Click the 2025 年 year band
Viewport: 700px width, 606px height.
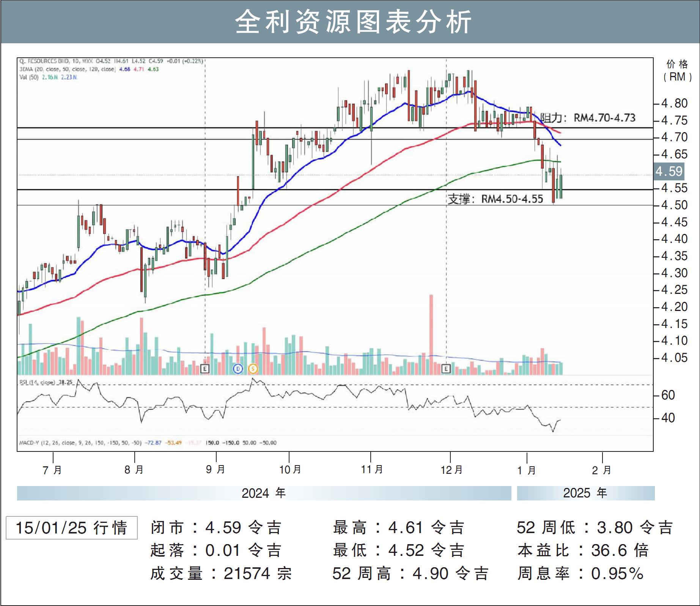[x=586, y=493]
